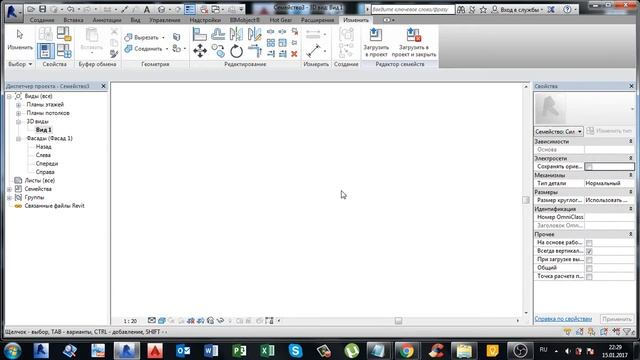640x360 pixels.
Task: Click the Measure distance tool in Измерить panel
Action: pos(313,51)
